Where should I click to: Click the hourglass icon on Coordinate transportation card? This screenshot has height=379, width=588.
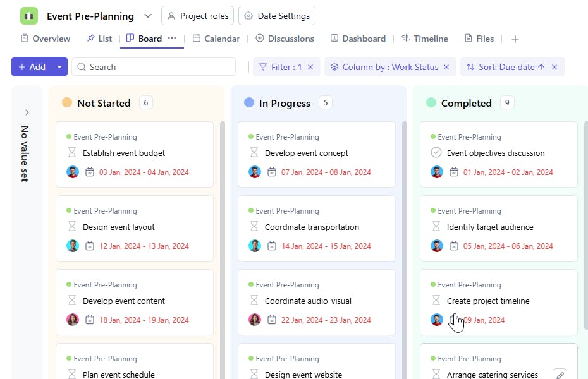pos(254,227)
